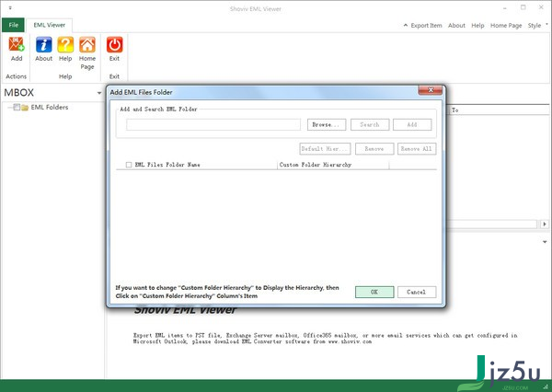Viewport: 552px width, 392px height.
Task: Select the EML Viewer ribbon tab
Action: click(x=50, y=25)
